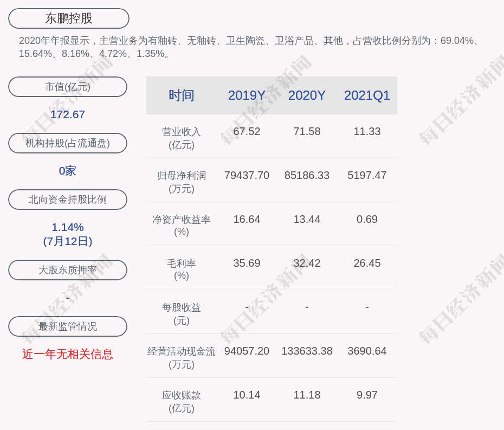Click the 2020Y column header
The width and height of the screenshot is (504, 430).
click(307, 95)
